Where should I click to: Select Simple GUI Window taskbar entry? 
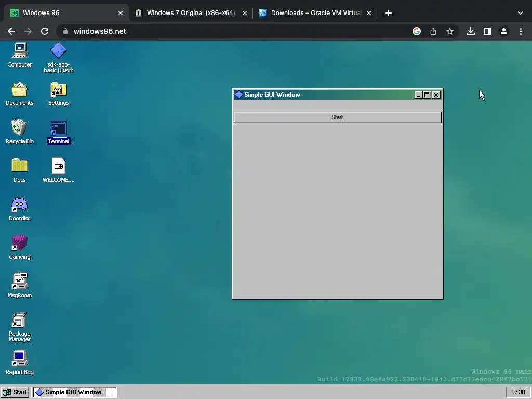click(x=75, y=392)
